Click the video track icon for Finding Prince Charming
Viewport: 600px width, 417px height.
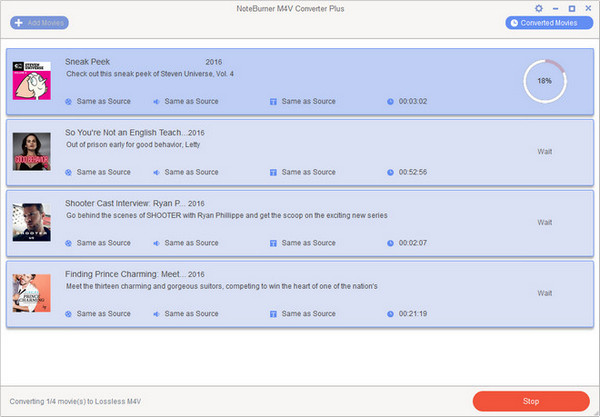click(x=68, y=314)
